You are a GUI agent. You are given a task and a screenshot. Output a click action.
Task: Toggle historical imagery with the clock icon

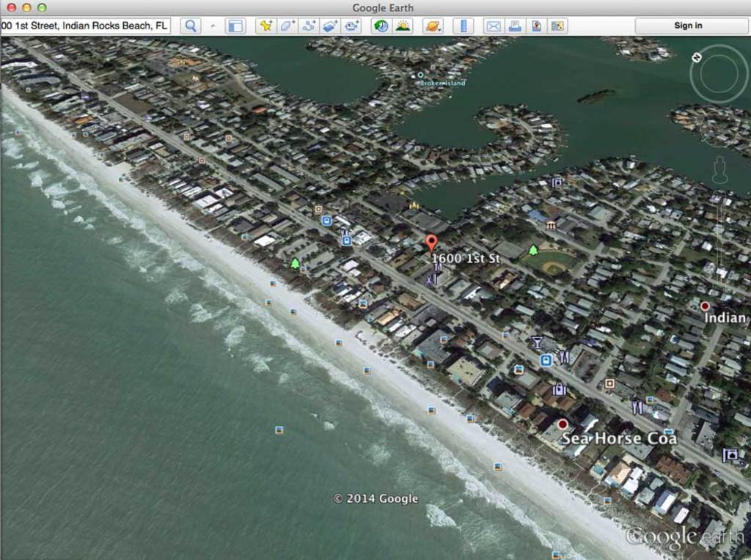pos(381,24)
